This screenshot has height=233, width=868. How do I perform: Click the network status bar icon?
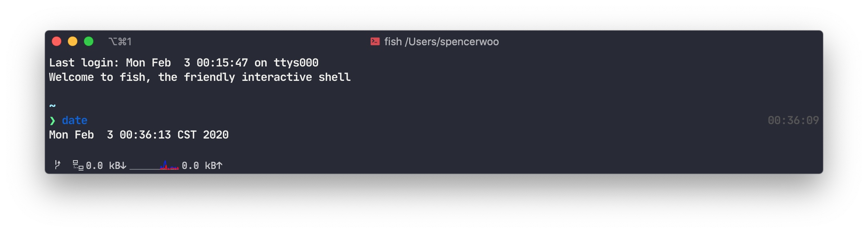78,165
